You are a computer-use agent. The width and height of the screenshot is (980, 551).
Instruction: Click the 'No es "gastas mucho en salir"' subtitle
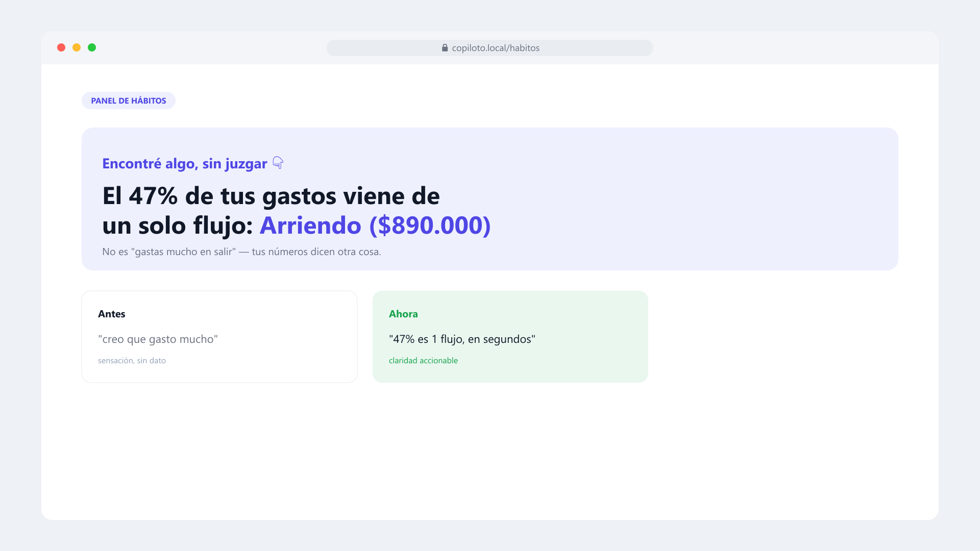pyautogui.click(x=241, y=252)
